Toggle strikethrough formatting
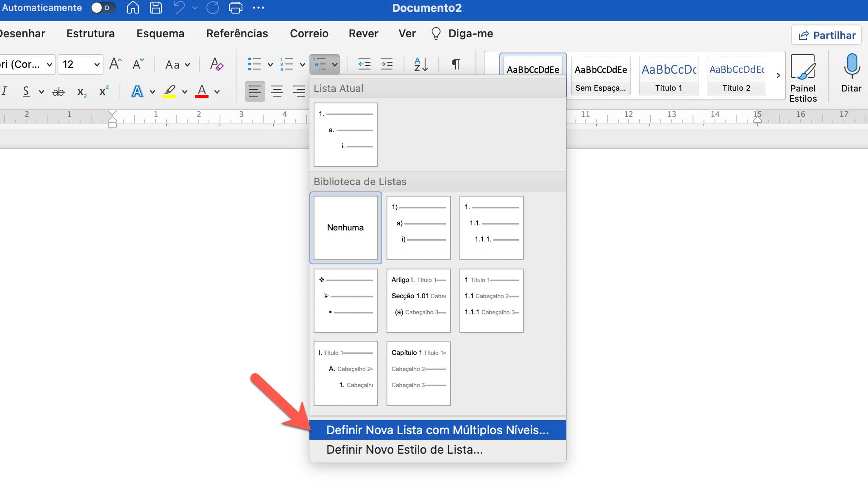 pos(58,91)
